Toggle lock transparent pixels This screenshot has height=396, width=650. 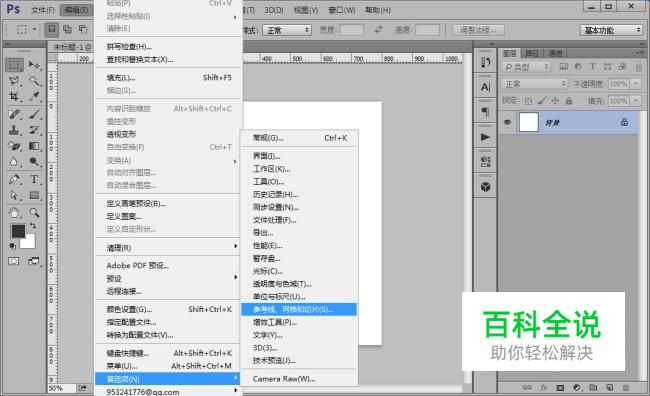point(528,101)
